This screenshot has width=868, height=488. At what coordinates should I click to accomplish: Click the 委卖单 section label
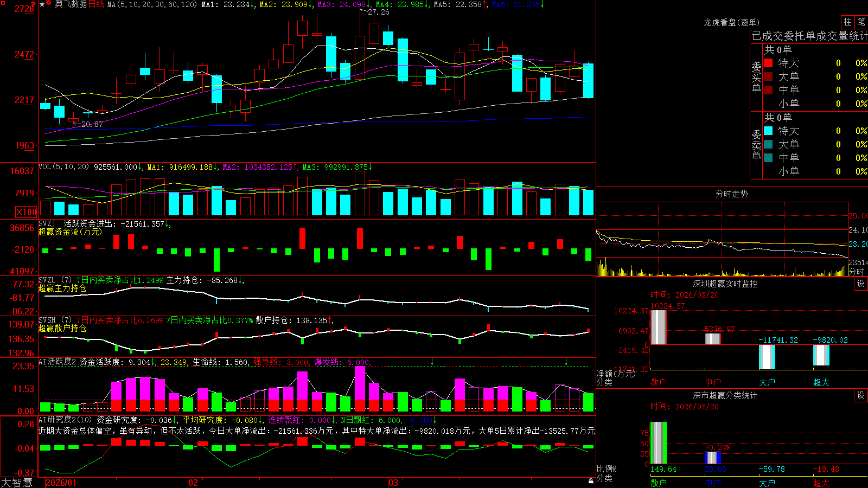click(756, 145)
